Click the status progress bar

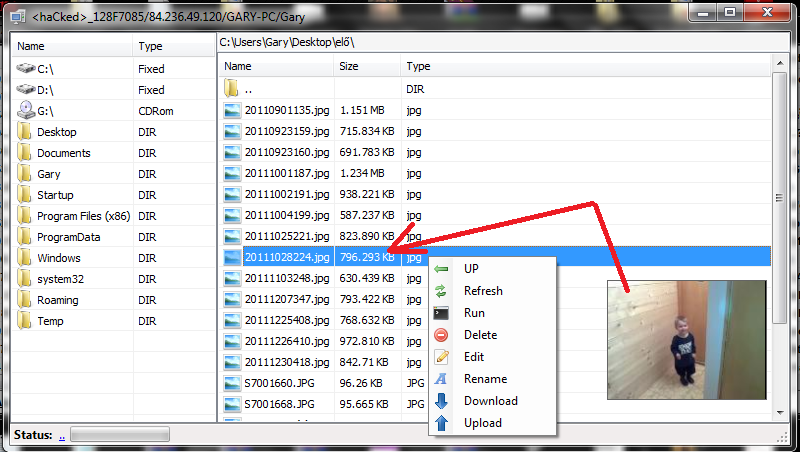coord(120,435)
